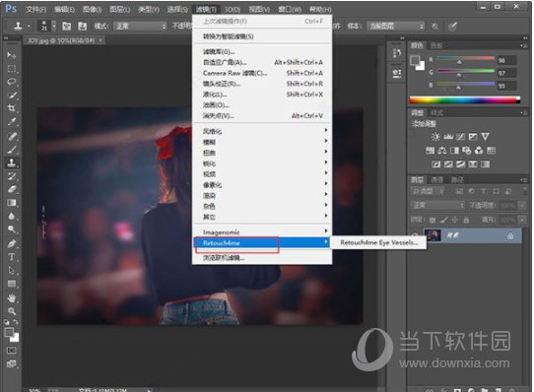Open the layer kind filter dropdown

point(428,191)
